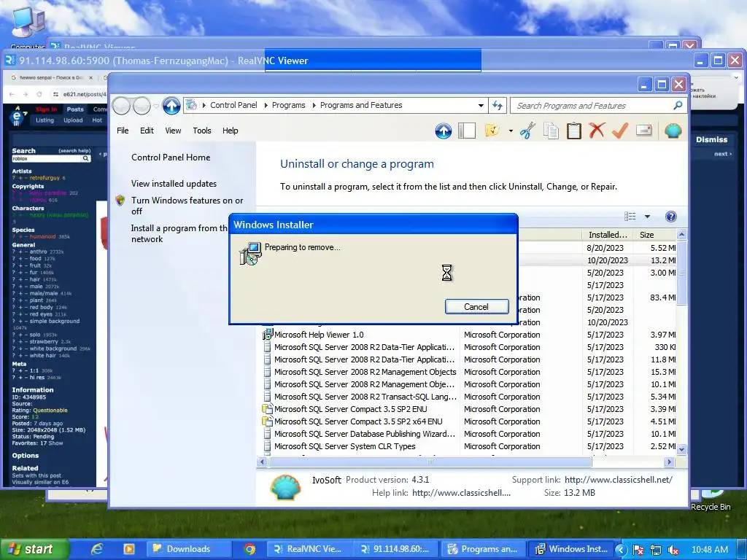Open Classic Shell settings shell icon

click(673, 131)
